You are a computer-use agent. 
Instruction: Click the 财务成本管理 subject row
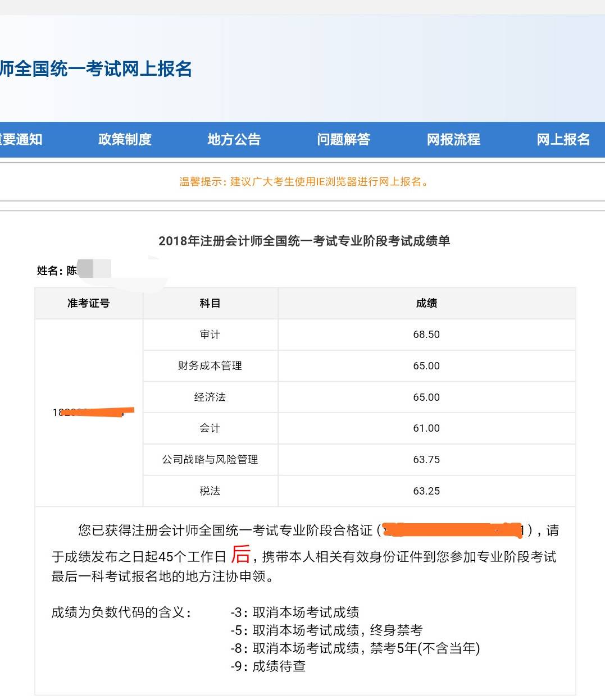[210, 366]
